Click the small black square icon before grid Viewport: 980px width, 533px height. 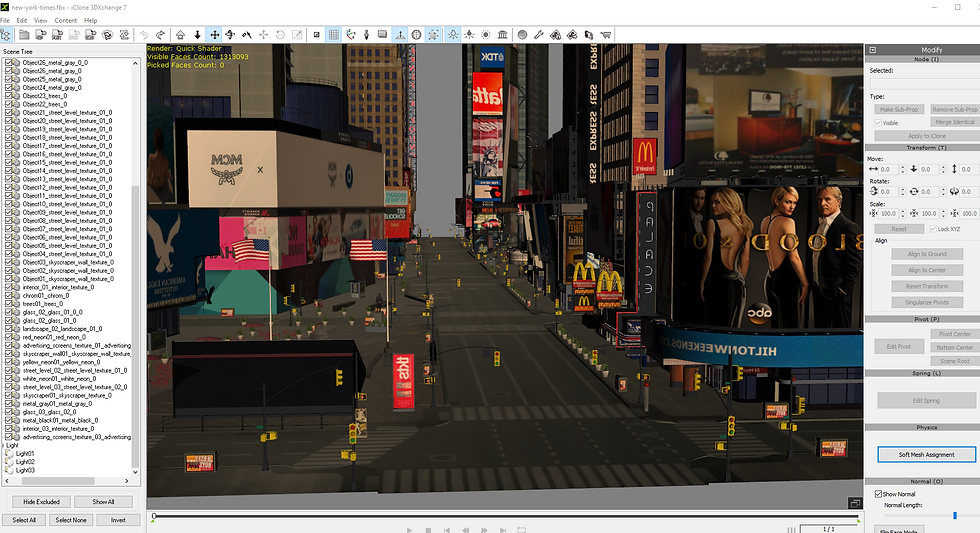pos(316,35)
